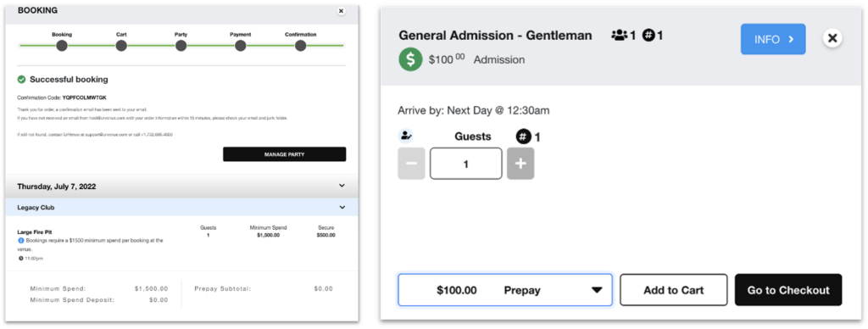Open the blue INFO button

773,39
